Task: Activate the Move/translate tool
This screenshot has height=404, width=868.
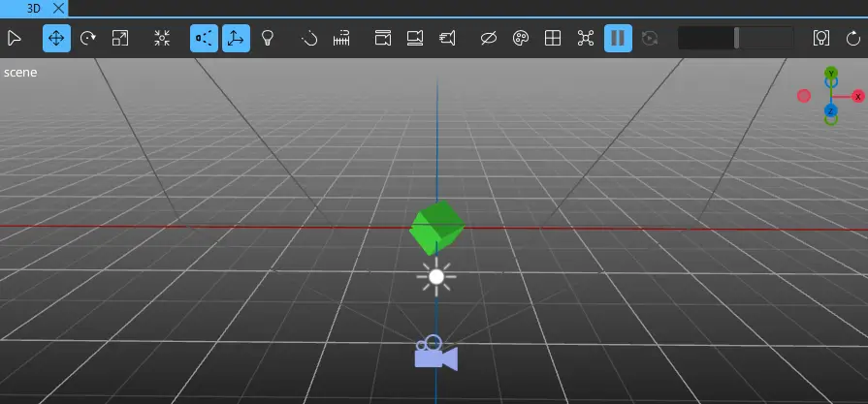Action: [56, 39]
